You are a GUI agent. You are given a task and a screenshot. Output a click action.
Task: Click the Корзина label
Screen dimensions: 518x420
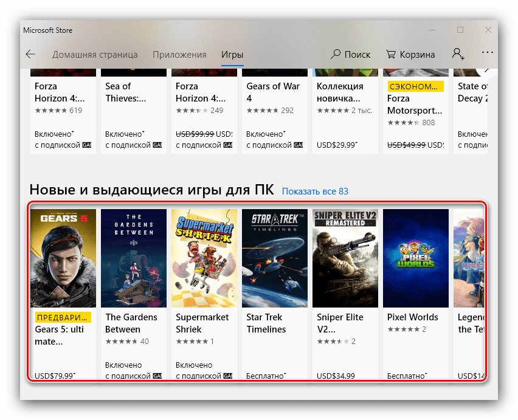click(x=417, y=55)
